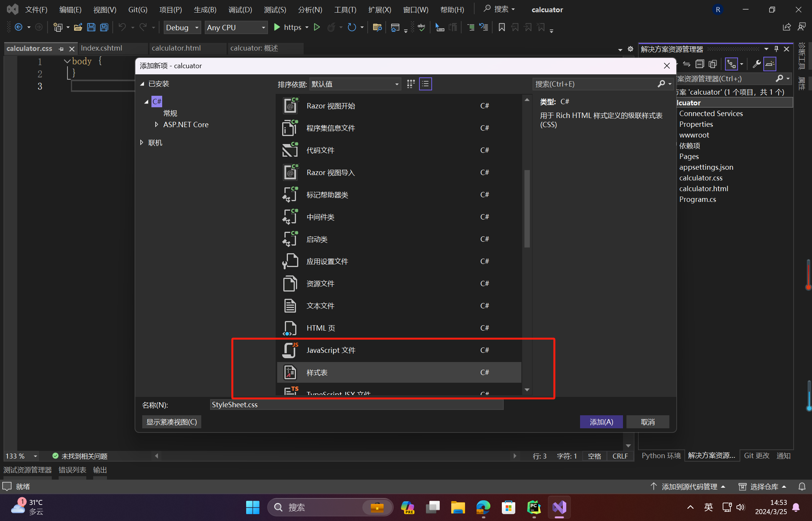Click the 添加(A) button
The height and width of the screenshot is (521, 812).
coord(601,422)
